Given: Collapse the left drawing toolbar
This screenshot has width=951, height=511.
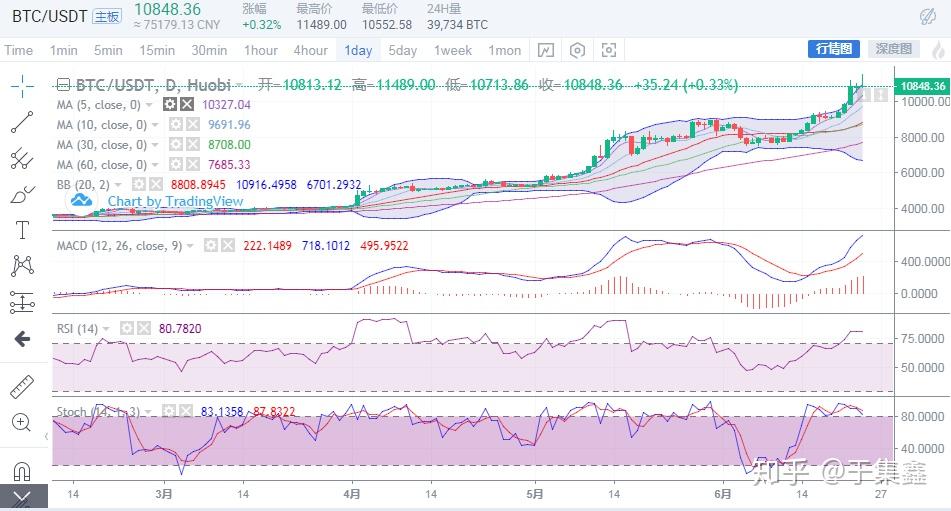Looking at the screenshot, I should coord(46,436).
